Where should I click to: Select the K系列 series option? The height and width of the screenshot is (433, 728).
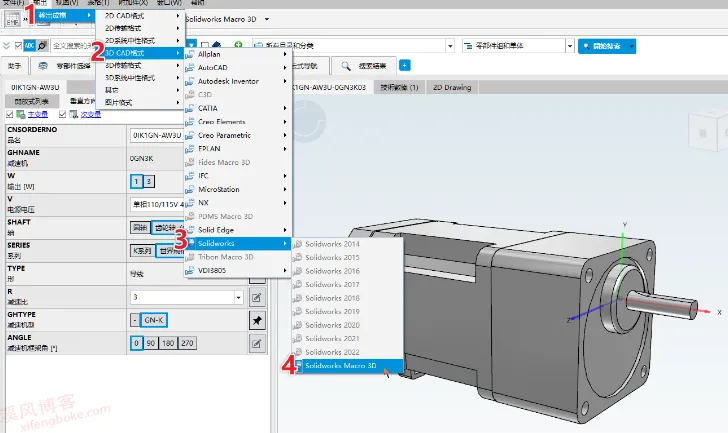coord(142,251)
